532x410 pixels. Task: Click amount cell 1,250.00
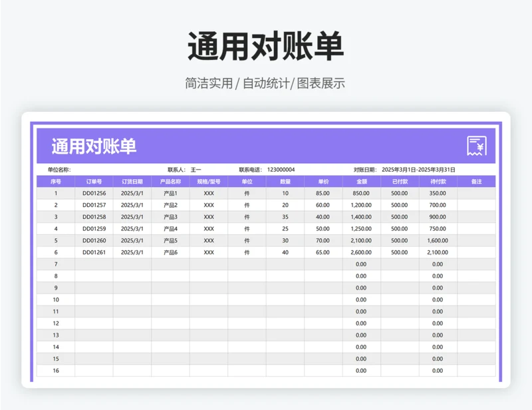pyautogui.click(x=361, y=228)
